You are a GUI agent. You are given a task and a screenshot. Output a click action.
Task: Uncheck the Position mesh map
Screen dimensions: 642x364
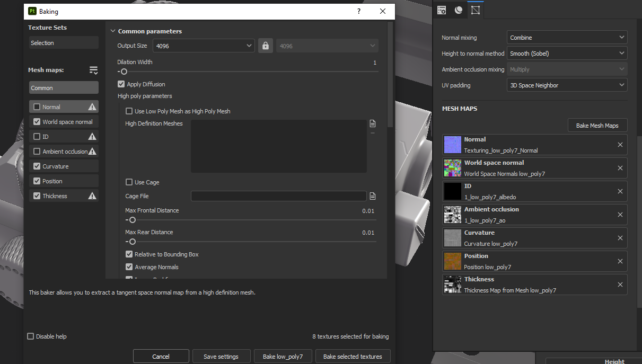(37, 181)
